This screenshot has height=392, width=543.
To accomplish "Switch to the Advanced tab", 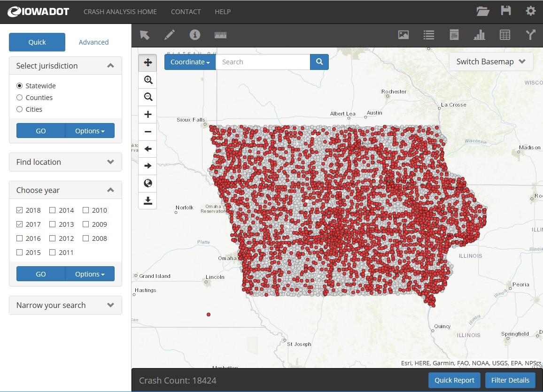I will pos(93,42).
